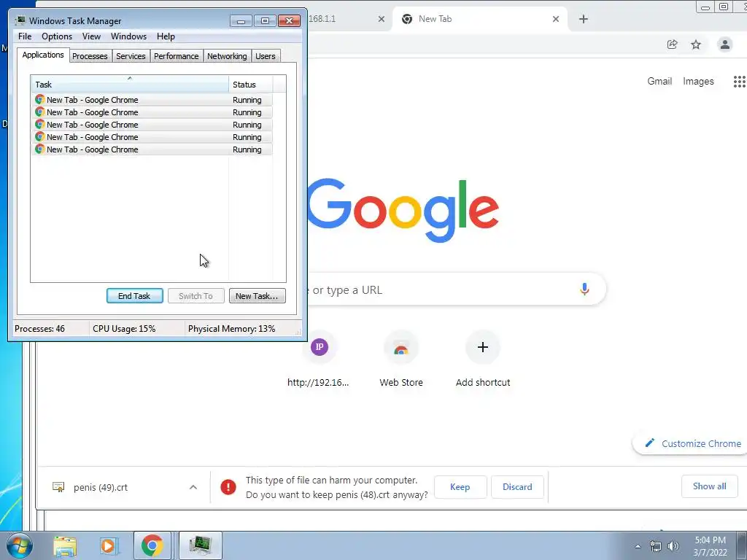Open the Google apps grid icon
Viewport: 747px width, 560px height.
tap(740, 82)
